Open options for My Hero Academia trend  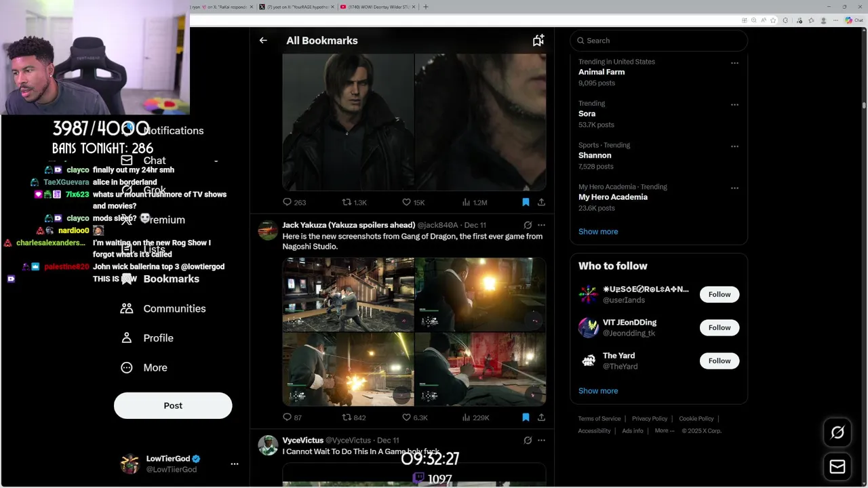click(x=734, y=188)
